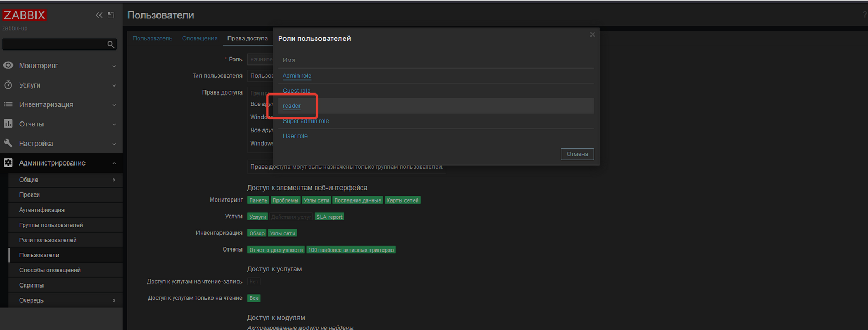This screenshot has height=330, width=868.
Task: Close the user roles dialog with X
Action: coord(592,34)
